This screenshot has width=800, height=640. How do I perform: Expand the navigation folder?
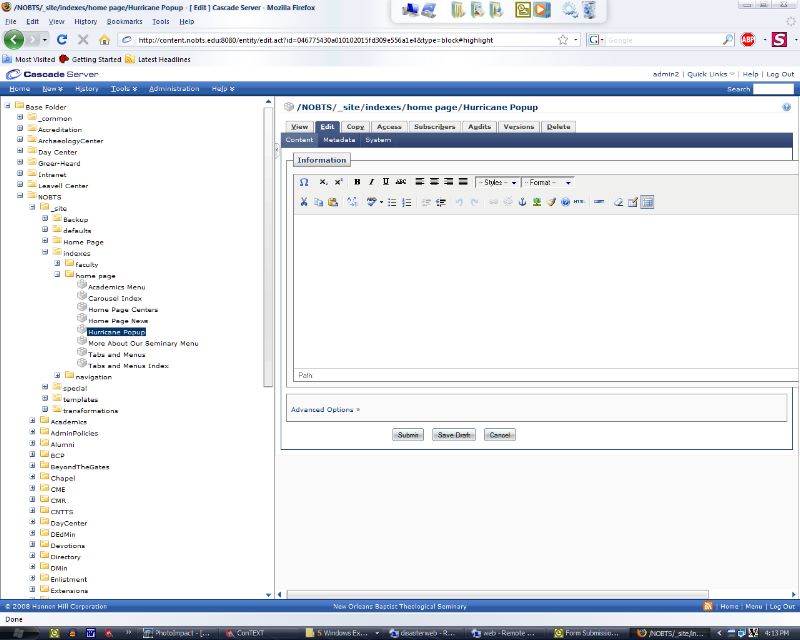tap(57, 377)
